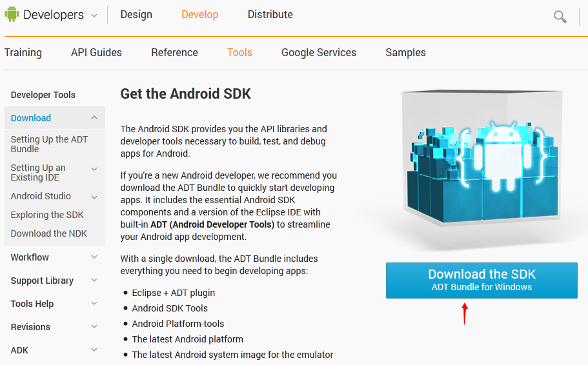Open the Revisions section
The width and height of the screenshot is (588, 365).
[30, 327]
